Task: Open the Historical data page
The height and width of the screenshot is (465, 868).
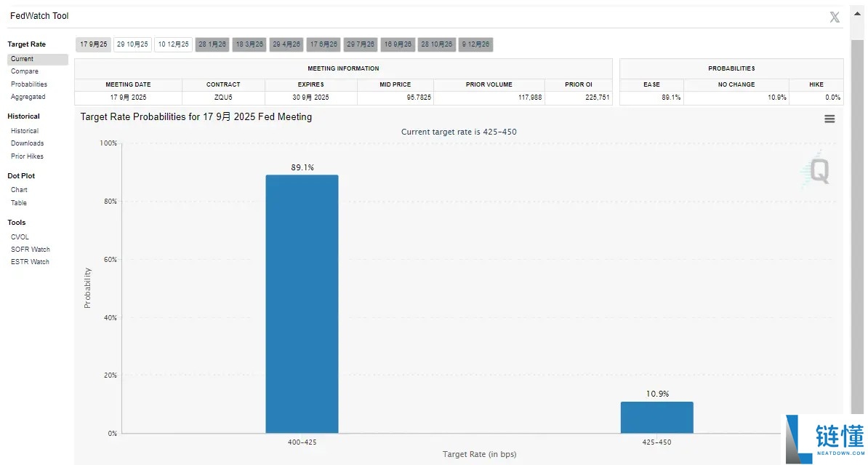Action: [26, 130]
